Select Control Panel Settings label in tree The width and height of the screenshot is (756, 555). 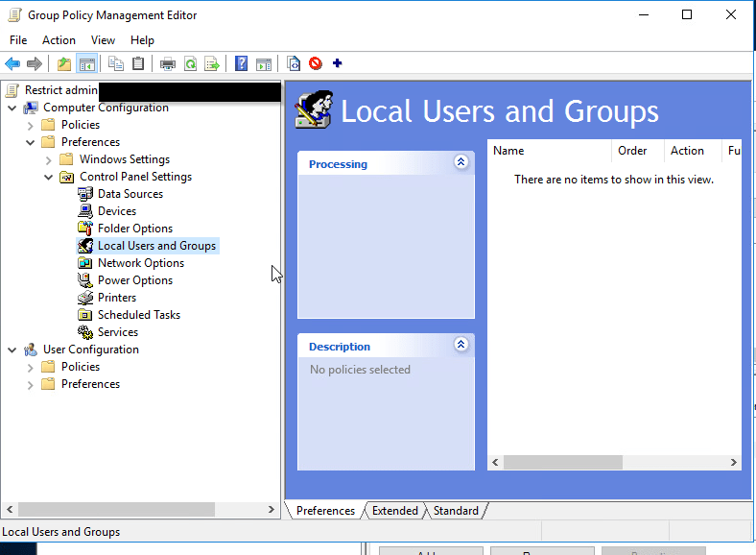click(x=135, y=177)
